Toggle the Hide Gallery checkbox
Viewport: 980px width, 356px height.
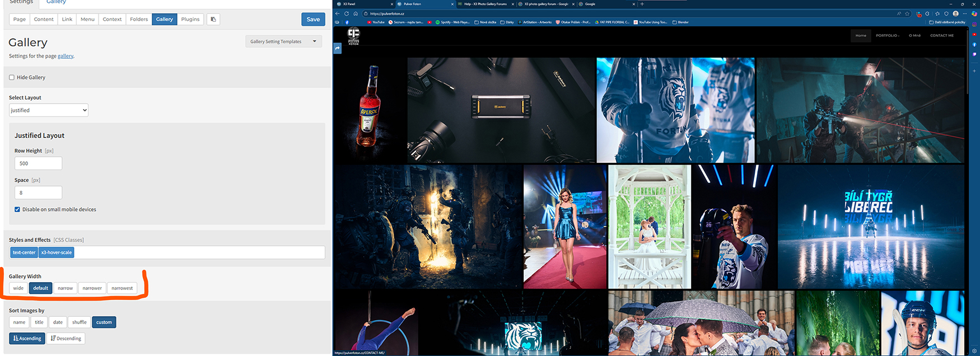coord(12,77)
